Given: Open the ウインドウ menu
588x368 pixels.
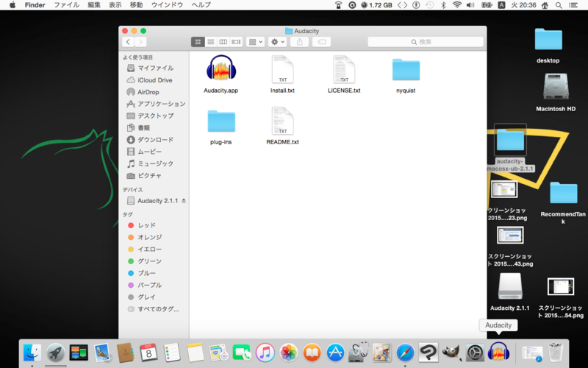Looking at the screenshot, I should tap(167, 5).
